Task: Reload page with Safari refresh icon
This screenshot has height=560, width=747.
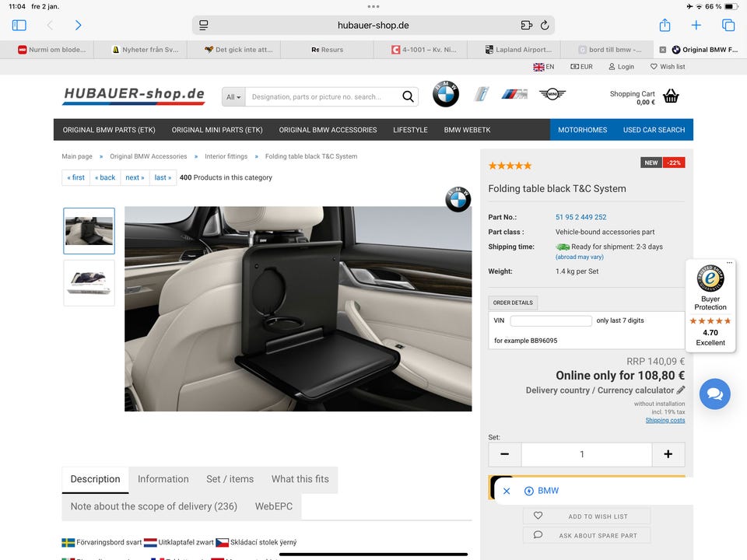Action: tap(545, 25)
